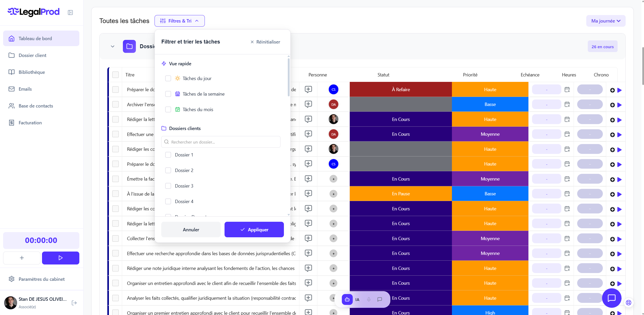
Task: Collapse the 'Filtres & Tri' panel
Action: [179, 21]
